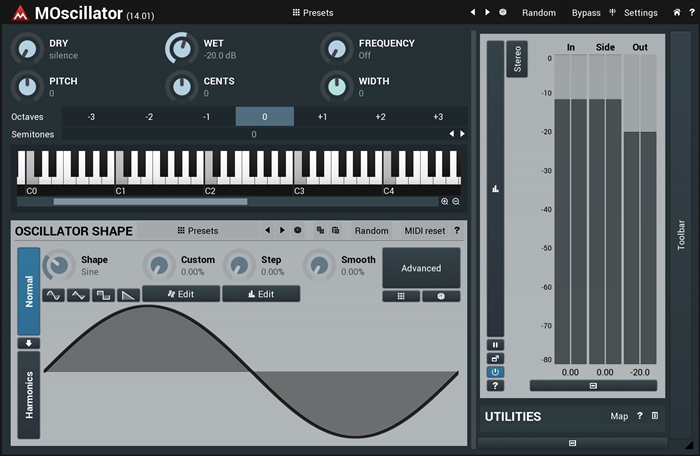Click the WIDTH knob
The image size is (700, 456).
click(337, 86)
